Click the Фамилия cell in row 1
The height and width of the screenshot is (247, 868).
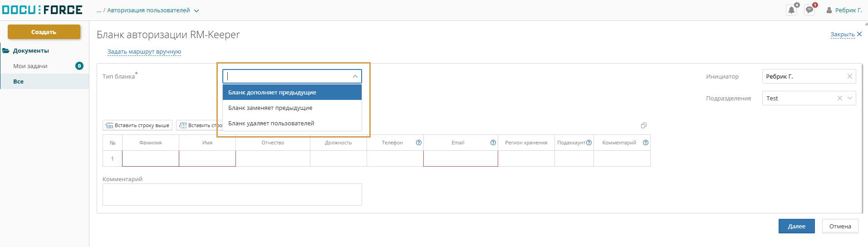coord(151,158)
